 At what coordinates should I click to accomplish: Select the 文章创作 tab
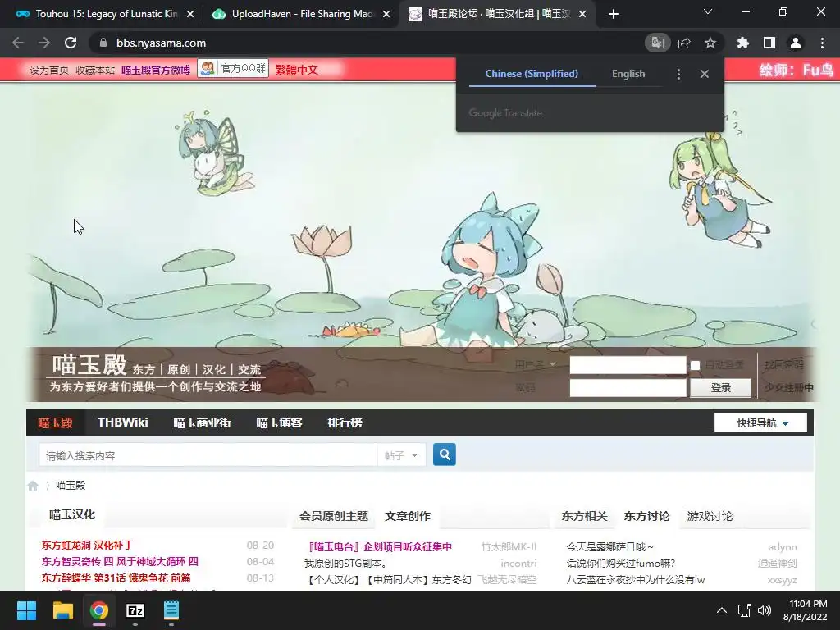408,516
